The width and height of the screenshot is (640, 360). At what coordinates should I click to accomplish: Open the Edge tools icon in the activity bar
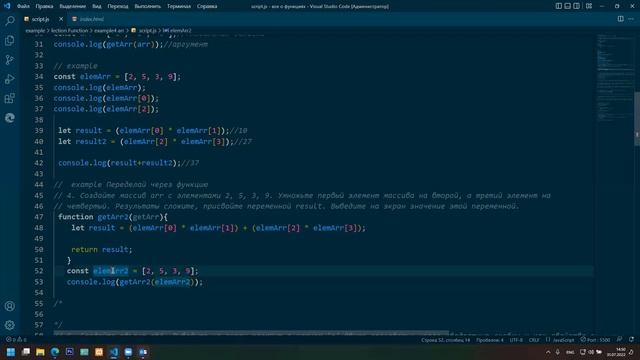click(9, 118)
